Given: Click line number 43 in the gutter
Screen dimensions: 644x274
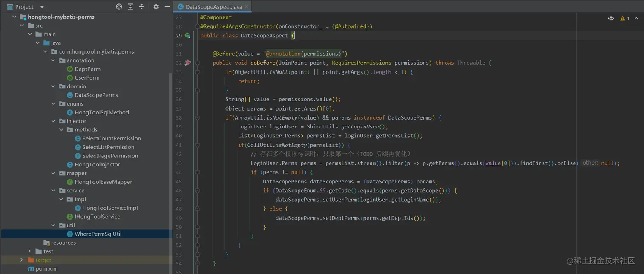Looking at the screenshot, I should [178, 163].
